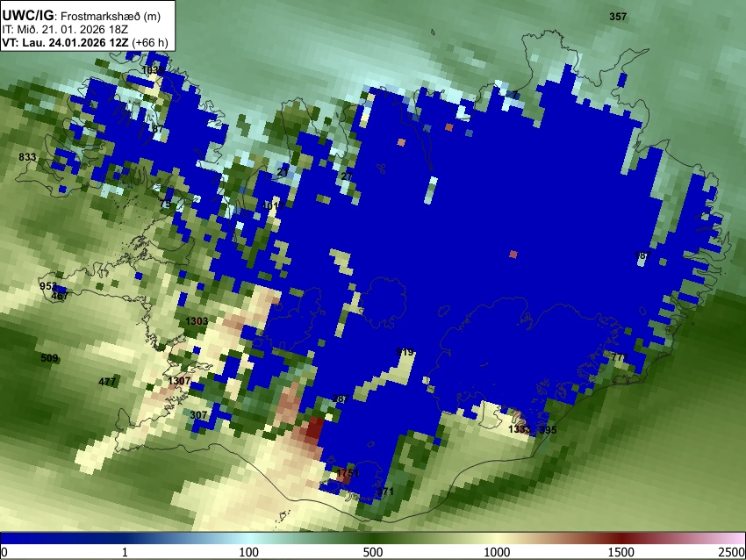Click the colour scale label 0

[x=4, y=552]
